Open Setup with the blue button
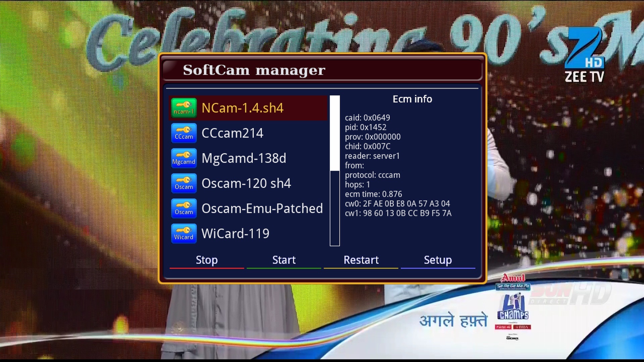 tap(438, 260)
